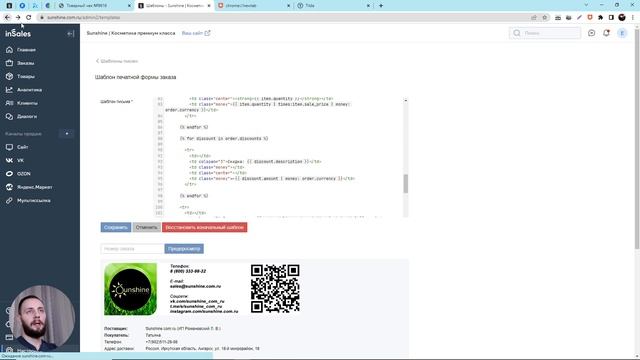Open the Chrome three-dot menu
Image resolution: width=640 pixels, height=360 pixels.
click(x=633, y=18)
